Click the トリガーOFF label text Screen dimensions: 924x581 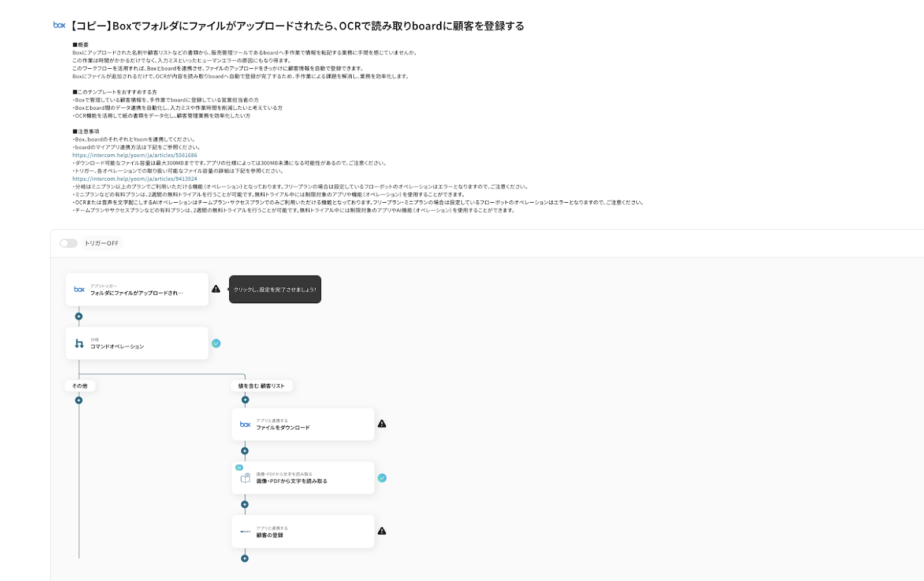[x=102, y=243]
